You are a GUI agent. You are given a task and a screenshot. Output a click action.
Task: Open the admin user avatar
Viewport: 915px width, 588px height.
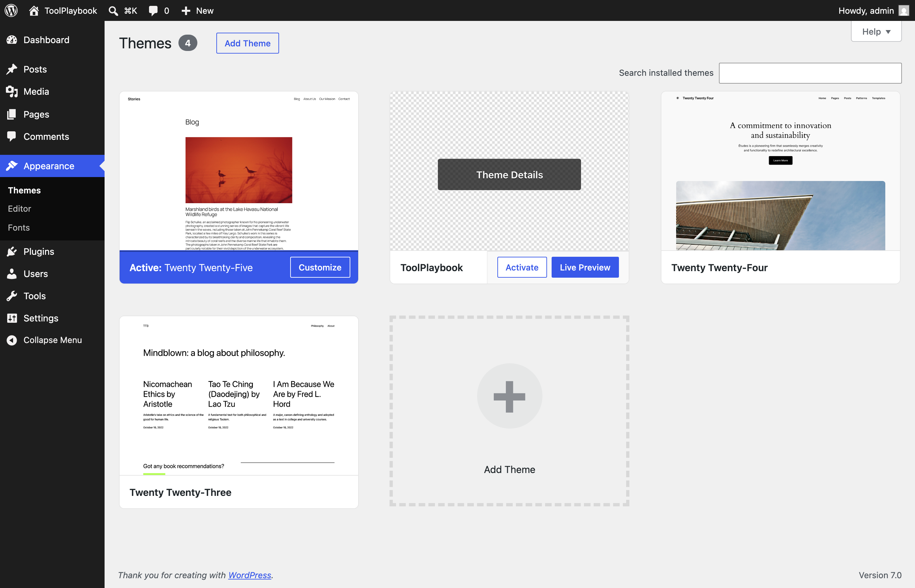(904, 11)
